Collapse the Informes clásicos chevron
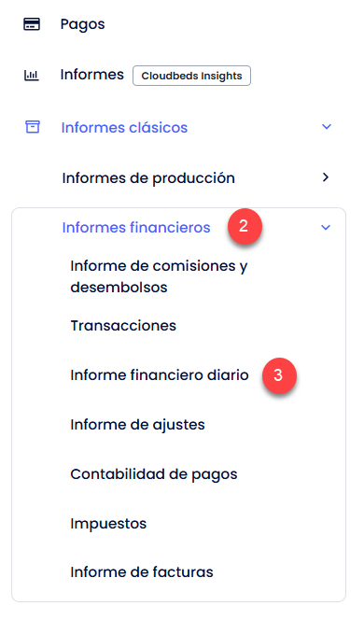Image resolution: width=364 pixels, height=620 pixels. tap(327, 127)
